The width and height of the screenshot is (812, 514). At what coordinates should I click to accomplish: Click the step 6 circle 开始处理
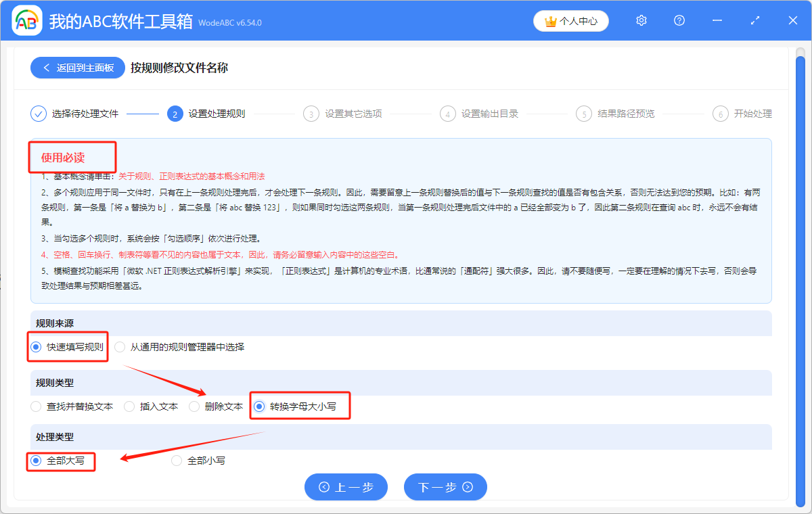tap(719, 114)
